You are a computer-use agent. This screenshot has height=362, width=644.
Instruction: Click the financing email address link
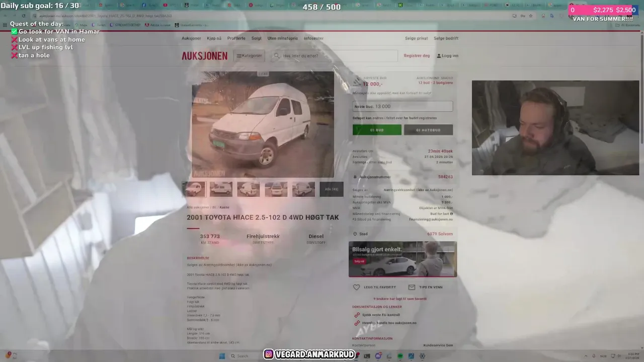click(431, 219)
